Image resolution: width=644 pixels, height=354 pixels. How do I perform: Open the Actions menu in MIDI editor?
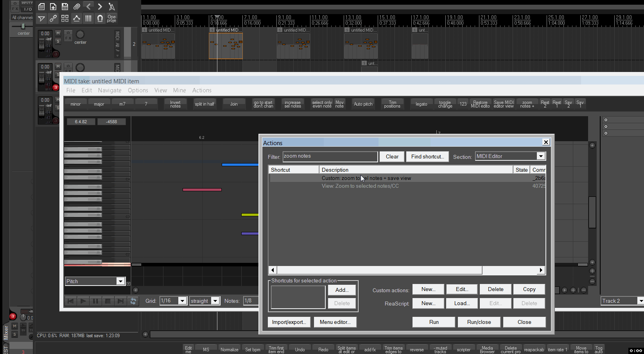coord(202,90)
